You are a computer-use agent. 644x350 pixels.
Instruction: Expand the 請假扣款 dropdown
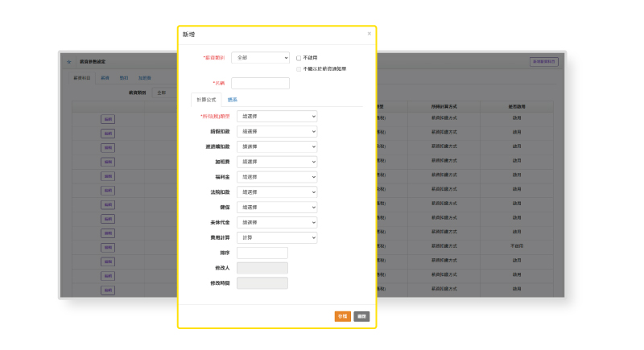[x=277, y=131]
